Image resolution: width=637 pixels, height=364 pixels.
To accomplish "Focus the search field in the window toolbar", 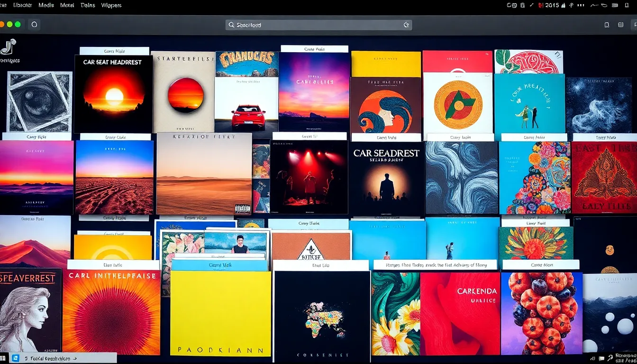I will pyautogui.click(x=318, y=25).
